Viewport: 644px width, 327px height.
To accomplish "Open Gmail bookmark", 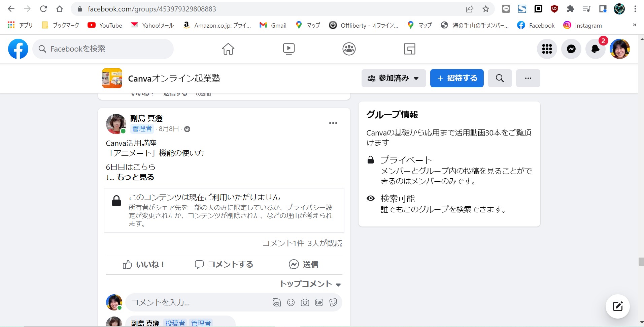I will click(273, 25).
